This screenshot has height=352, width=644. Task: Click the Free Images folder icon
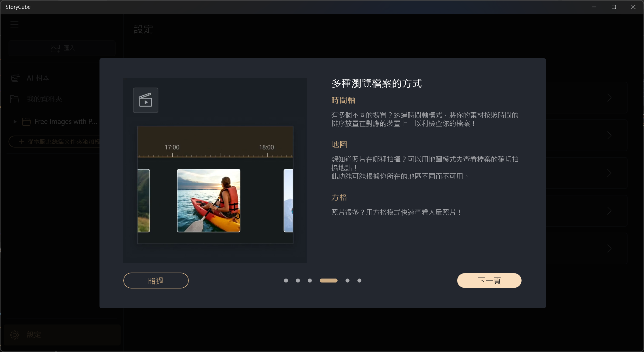click(27, 122)
